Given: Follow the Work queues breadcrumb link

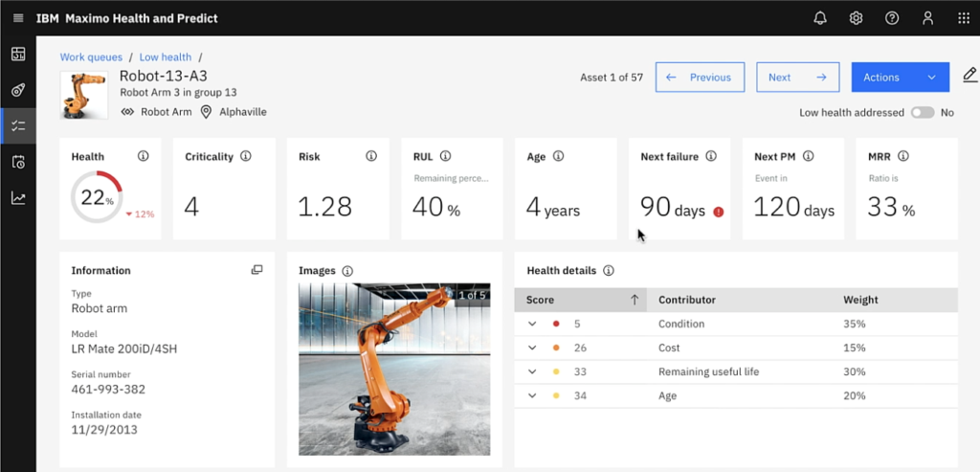Looking at the screenshot, I should point(91,57).
